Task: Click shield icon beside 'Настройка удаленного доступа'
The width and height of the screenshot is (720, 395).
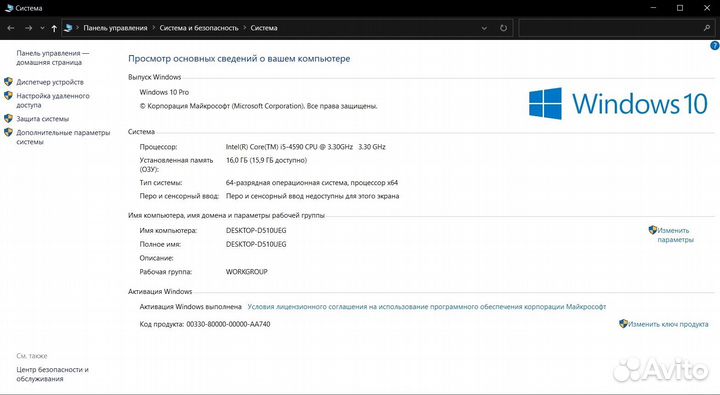Action: [x=8, y=96]
